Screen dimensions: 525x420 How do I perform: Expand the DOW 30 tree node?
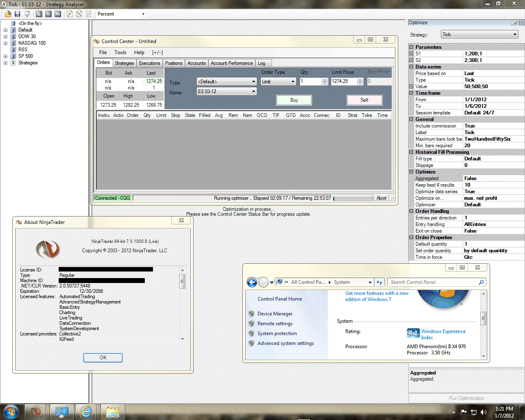(x=5, y=37)
